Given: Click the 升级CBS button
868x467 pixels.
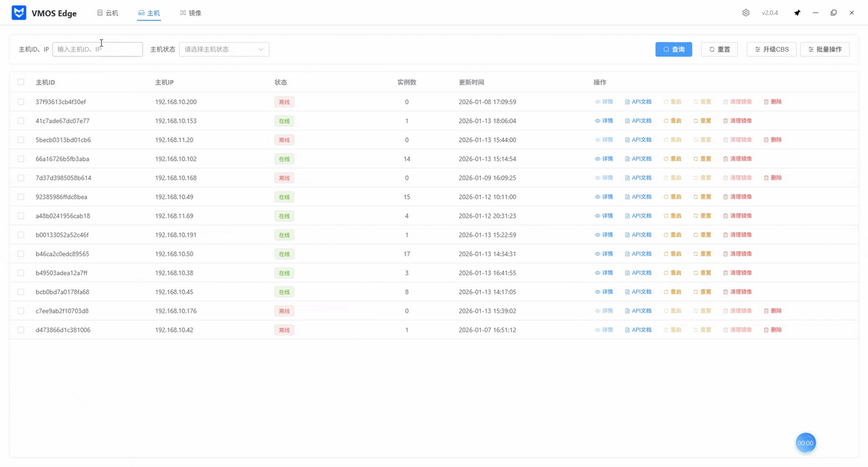Looking at the screenshot, I should (771, 50).
